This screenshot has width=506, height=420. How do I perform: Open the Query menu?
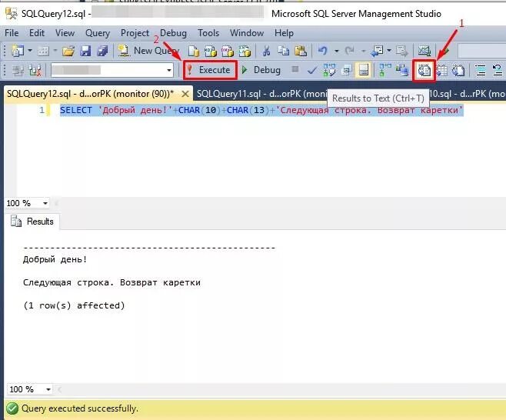click(98, 33)
